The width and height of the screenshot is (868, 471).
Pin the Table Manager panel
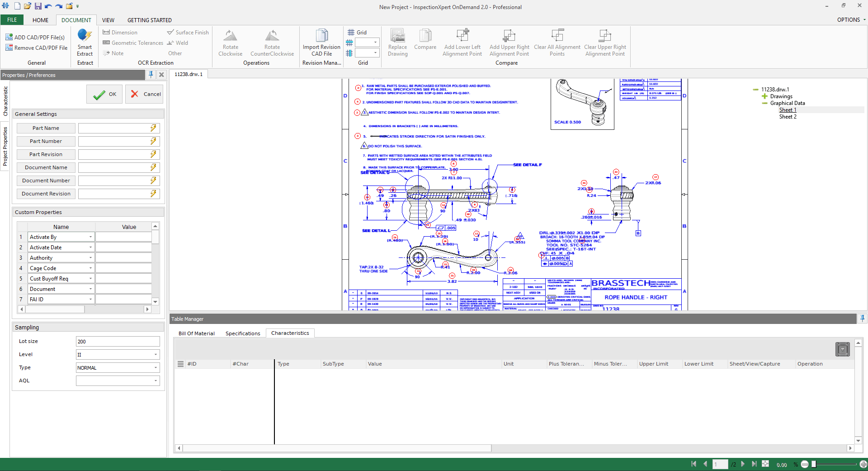(x=862, y=319)
